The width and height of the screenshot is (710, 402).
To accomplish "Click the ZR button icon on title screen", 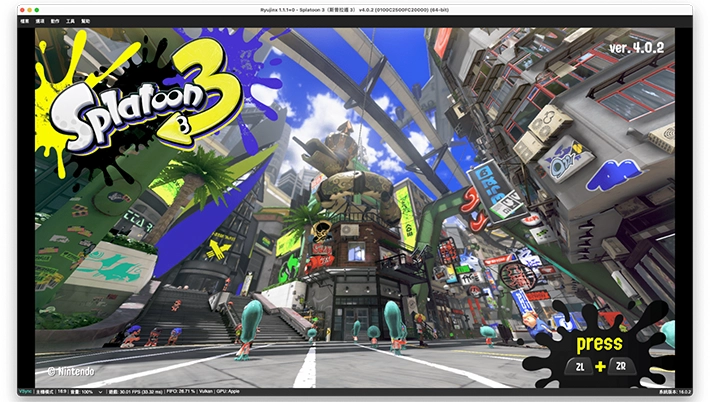I will pyautogui.click(x=621, y=366).
